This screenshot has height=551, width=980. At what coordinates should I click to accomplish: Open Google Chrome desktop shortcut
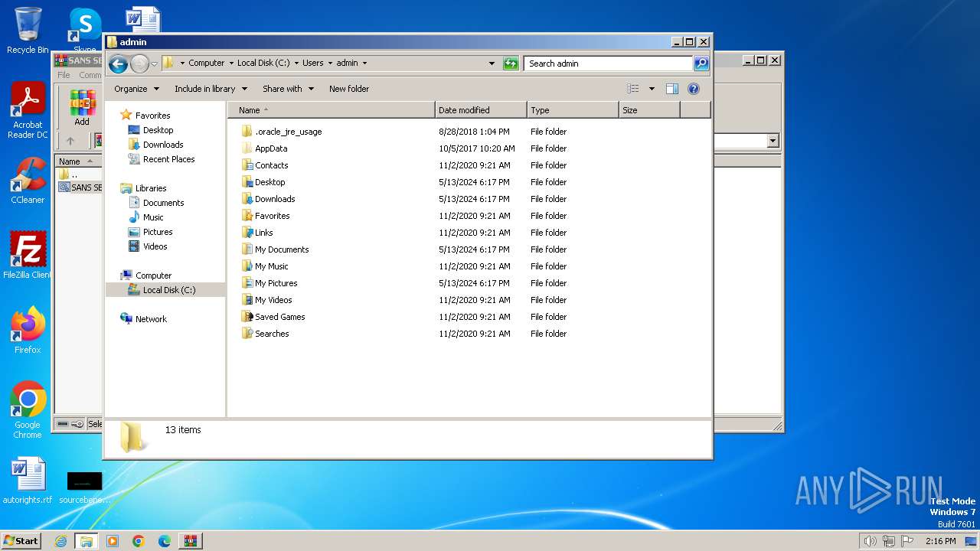click(x=28, y=410)
